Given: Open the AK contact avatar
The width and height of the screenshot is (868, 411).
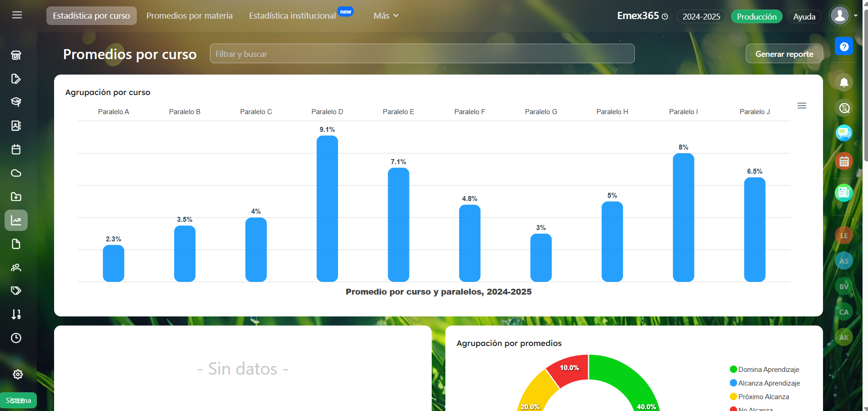Looking at the screenshot, I should click(x=844, y=337).
